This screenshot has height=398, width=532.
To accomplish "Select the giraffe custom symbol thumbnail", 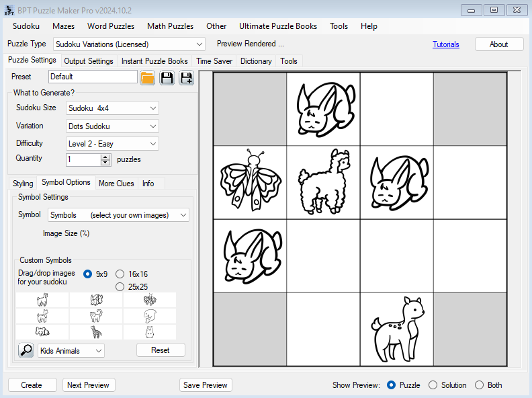I will pos(96,332).
